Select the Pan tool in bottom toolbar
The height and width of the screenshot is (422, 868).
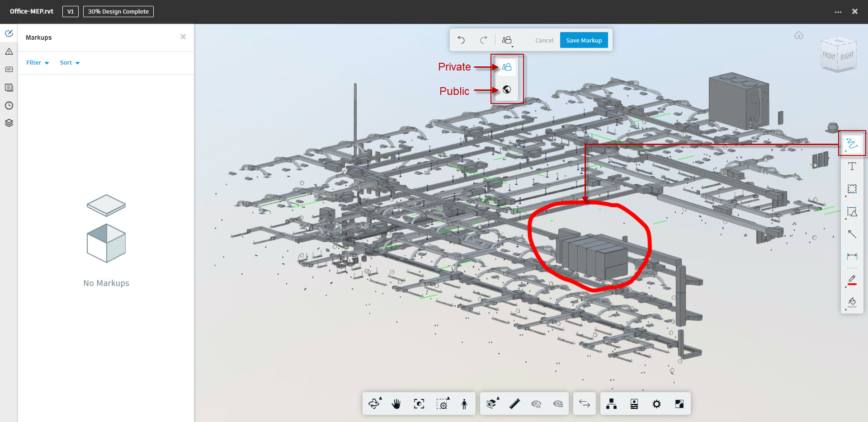[x=396, y=403]
